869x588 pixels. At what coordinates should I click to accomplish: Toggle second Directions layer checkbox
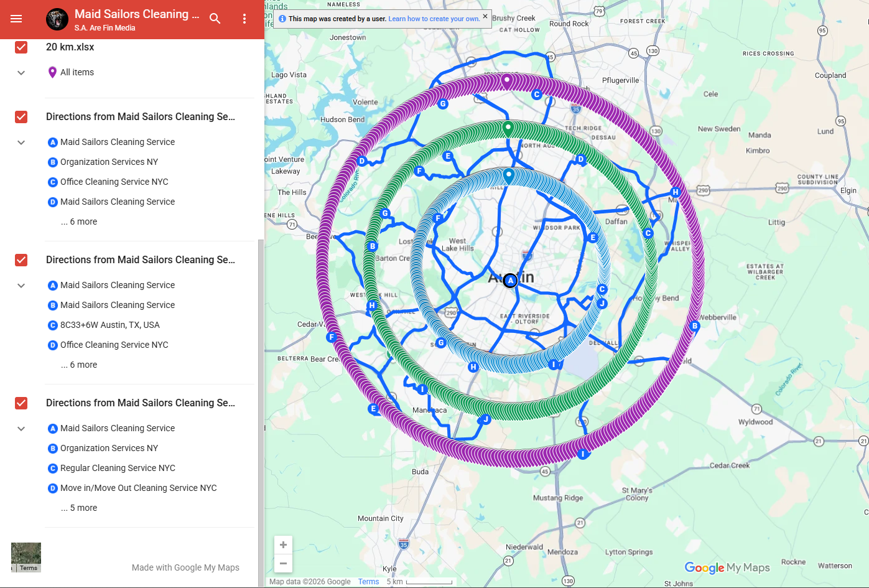[x=21, y=260]
